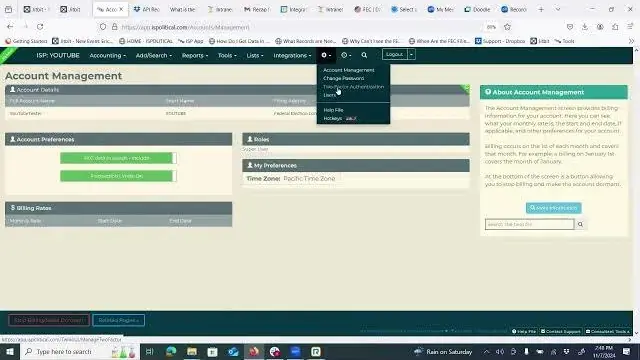This screenshot has width=640, height=360.
Task: Click the Windows taskbar search box
Action: 79,351
